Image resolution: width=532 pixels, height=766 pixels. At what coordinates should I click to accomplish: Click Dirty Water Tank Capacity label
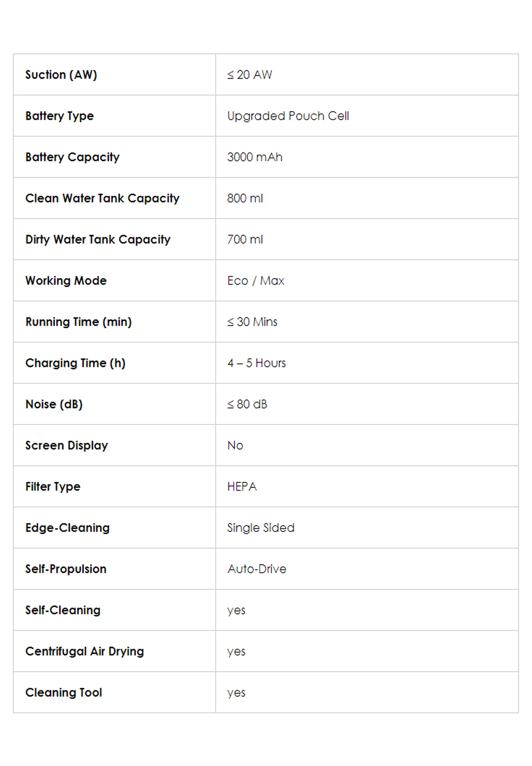[x=98, y=240]
